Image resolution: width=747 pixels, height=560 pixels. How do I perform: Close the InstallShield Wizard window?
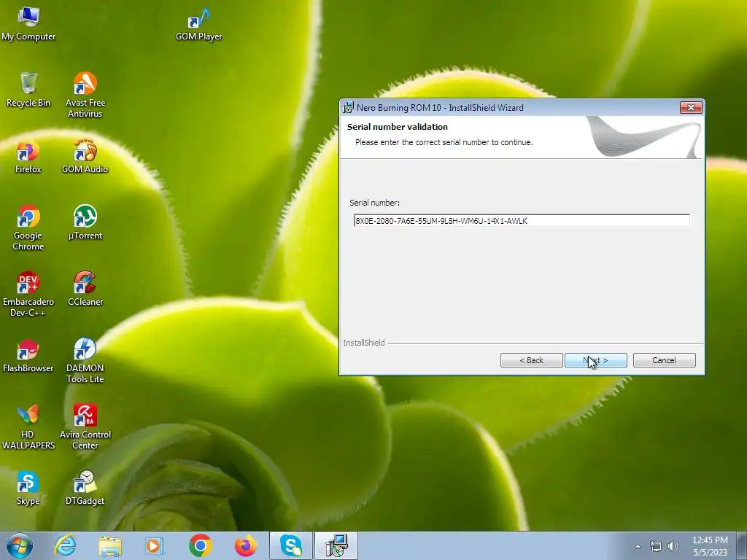(x=691, y=108)
